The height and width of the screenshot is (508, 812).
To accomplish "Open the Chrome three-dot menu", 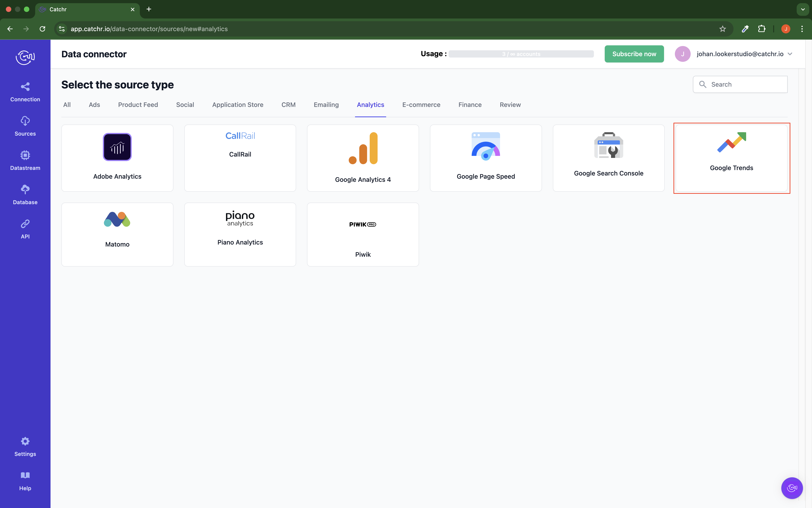I will coord(802,29).
